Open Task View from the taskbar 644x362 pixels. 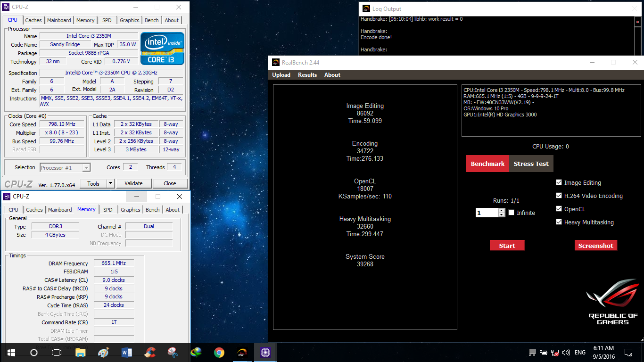56,352
